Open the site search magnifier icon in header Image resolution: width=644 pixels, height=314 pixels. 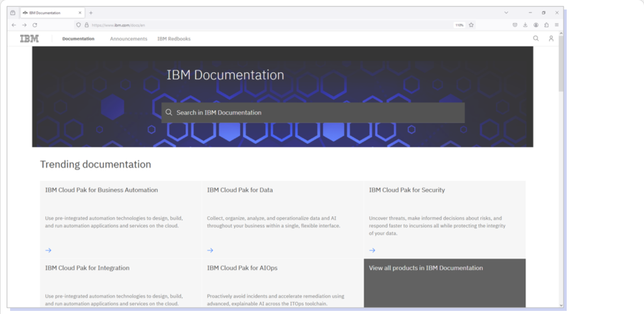tap(536, 38)
